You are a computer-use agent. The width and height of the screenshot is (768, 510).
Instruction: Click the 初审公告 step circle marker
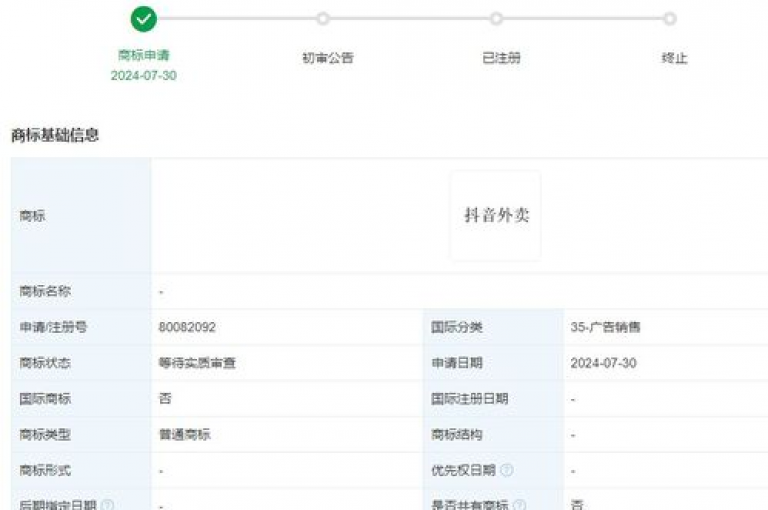click(323, 19)
